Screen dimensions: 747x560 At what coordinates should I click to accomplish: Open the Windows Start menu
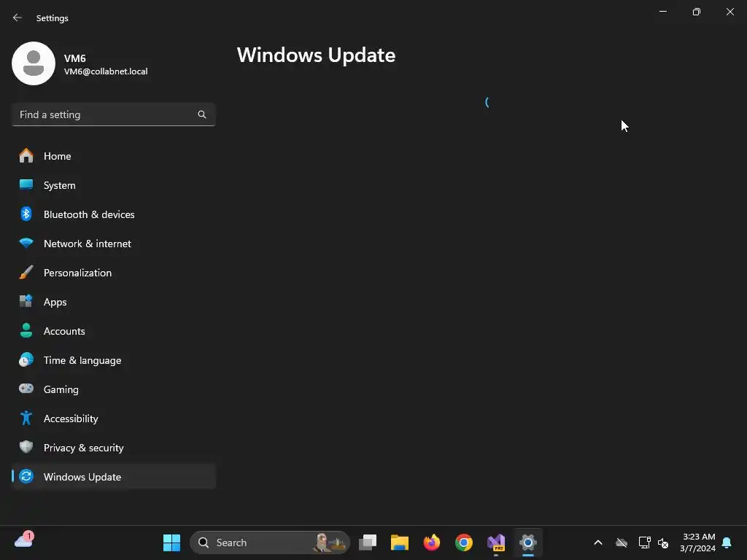click(x=171, y=542)
